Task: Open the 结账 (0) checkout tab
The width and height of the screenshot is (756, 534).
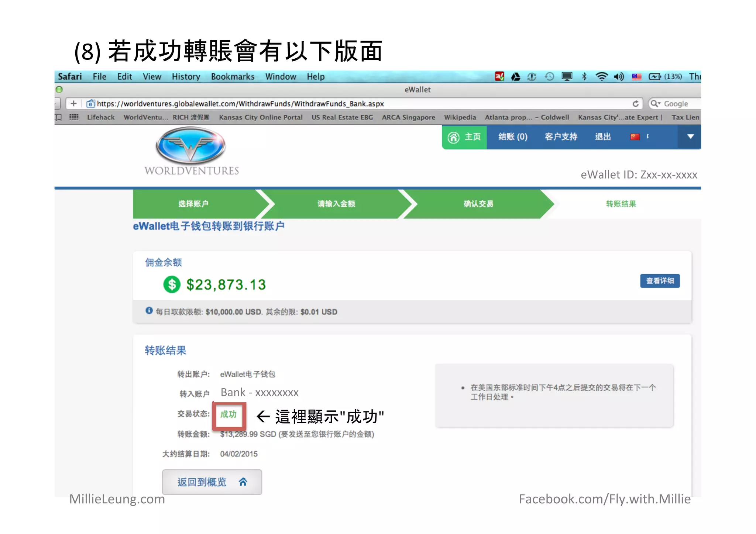Action: pos(513,137)
